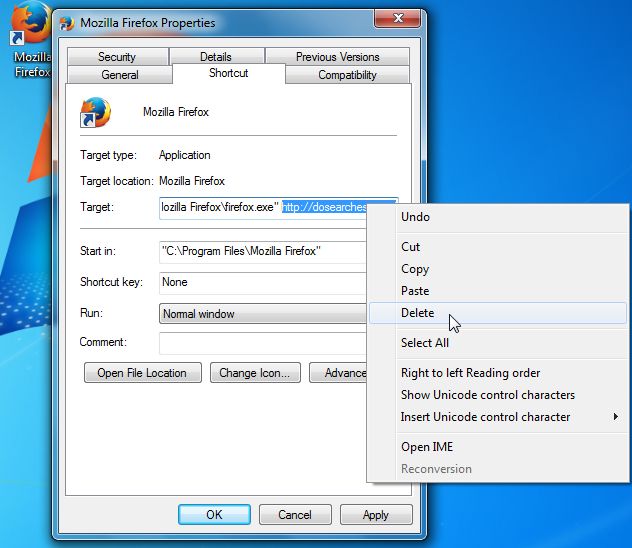Click the Mozilla Firefox Properties title text
The height and width of the screenshot is (548, 632).
(148, 23)
